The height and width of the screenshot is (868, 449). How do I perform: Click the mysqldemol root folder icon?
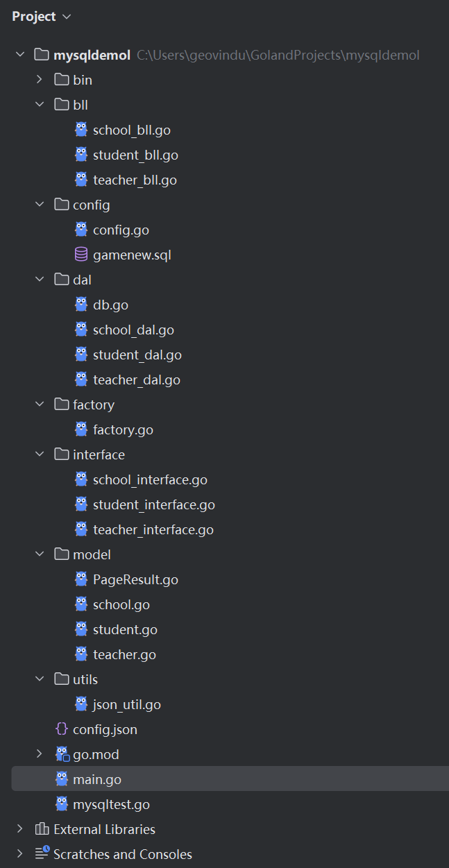coord(42,55)
